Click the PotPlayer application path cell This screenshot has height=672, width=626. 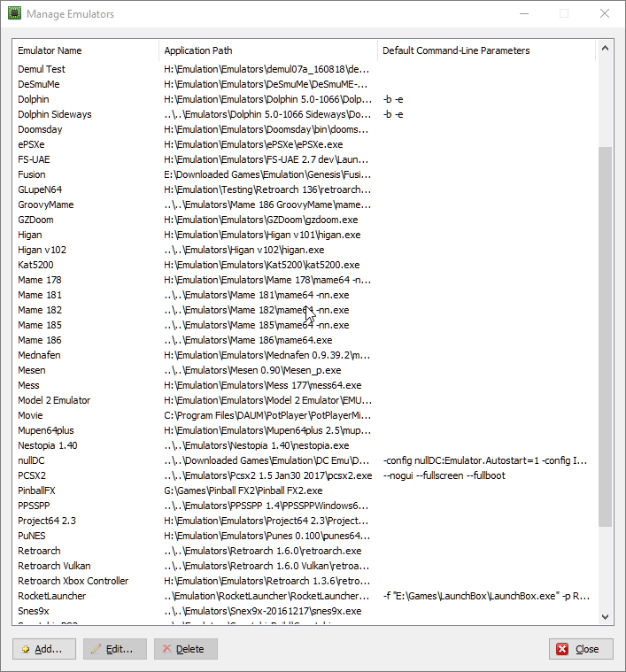pos(267,415)
